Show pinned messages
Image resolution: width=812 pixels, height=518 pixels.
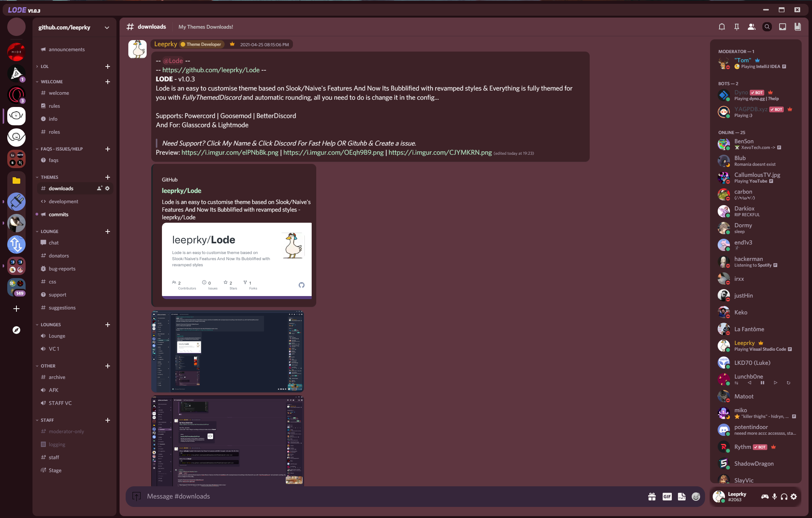coord(736,27)
